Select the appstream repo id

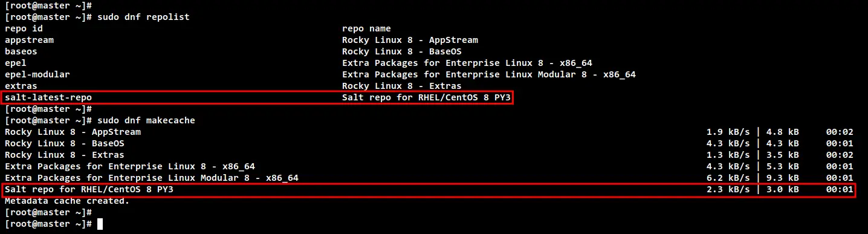pyautogui.click(x=29, y=40)
